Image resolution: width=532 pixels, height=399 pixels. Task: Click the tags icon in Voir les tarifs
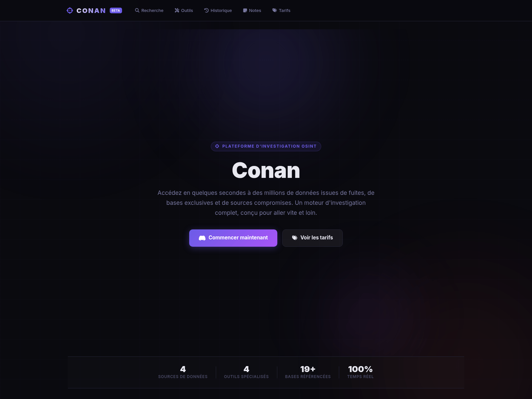tap(295, 238)
